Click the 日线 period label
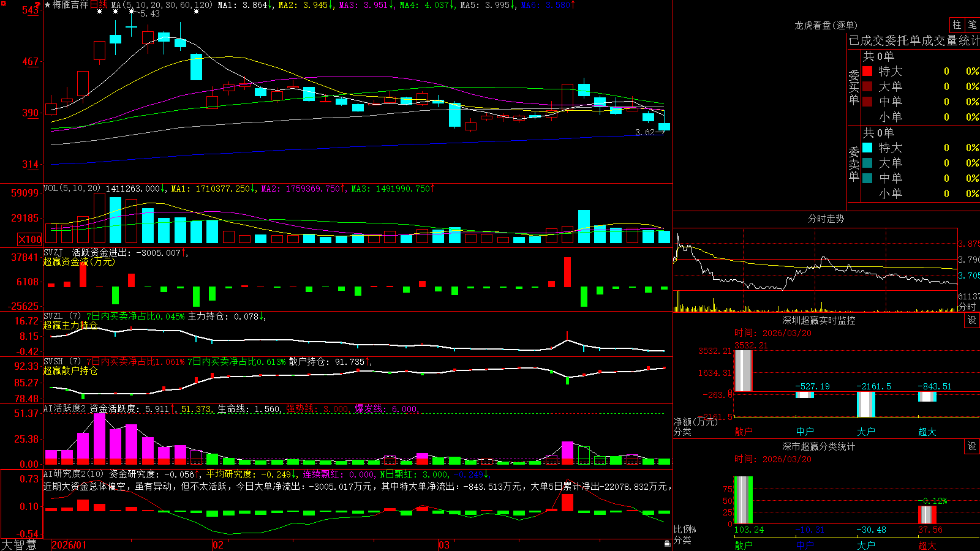The height and width of the screenshot is (551, 980). (99, 5)
